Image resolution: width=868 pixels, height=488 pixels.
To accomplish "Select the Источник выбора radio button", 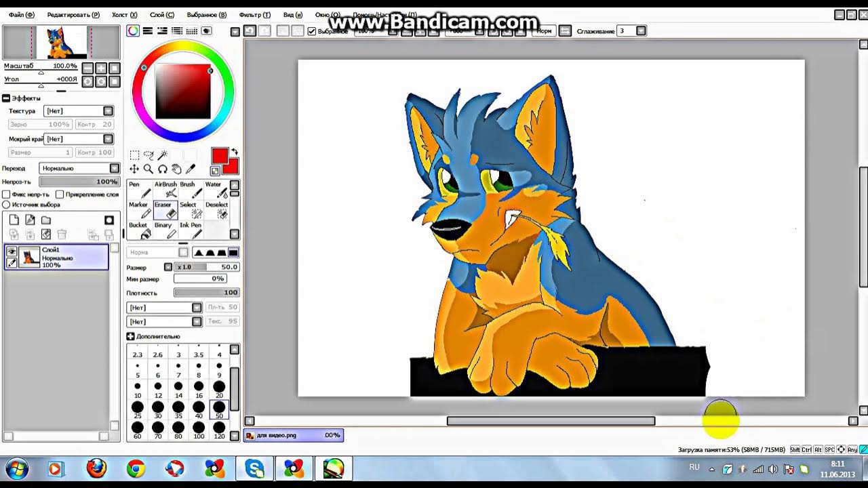I will [6, 205].
